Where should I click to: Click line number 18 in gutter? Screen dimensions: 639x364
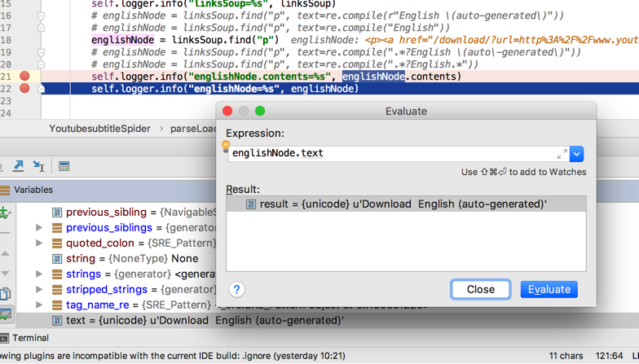pos(7,40)
